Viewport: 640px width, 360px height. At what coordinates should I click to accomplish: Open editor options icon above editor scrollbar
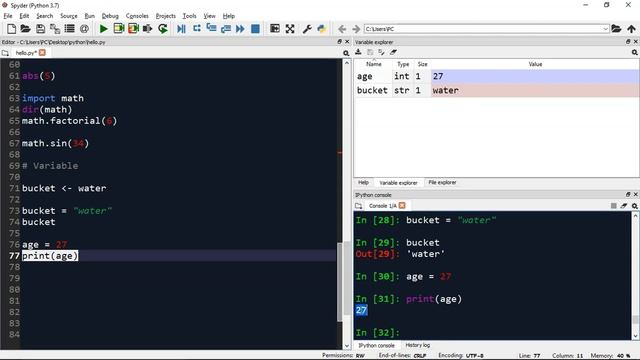346,53
